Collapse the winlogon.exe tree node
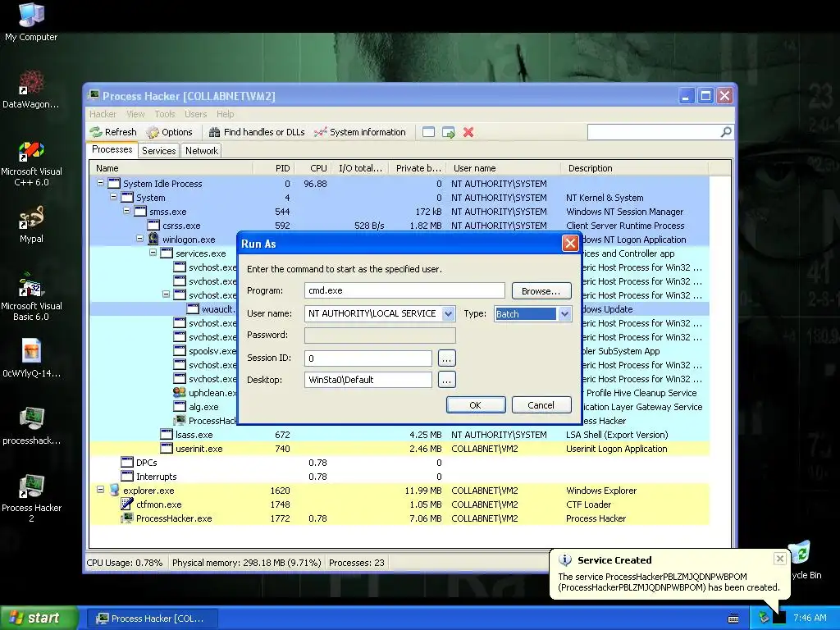 point(139,239)
